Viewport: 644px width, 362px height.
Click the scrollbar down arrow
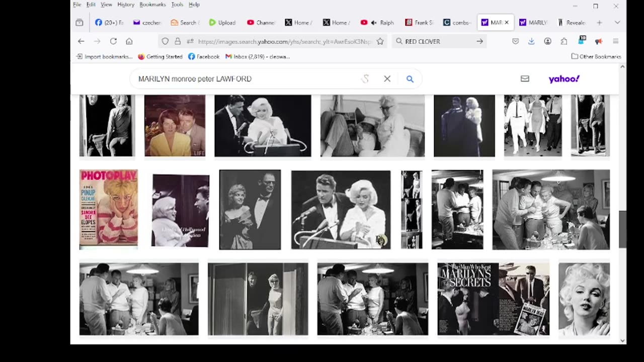tap(622, 340)
